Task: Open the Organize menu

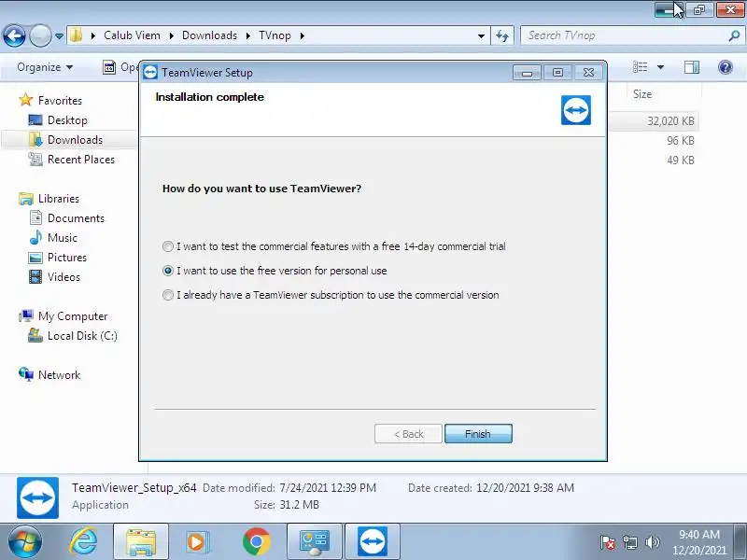Action: (x=45, y=67)
